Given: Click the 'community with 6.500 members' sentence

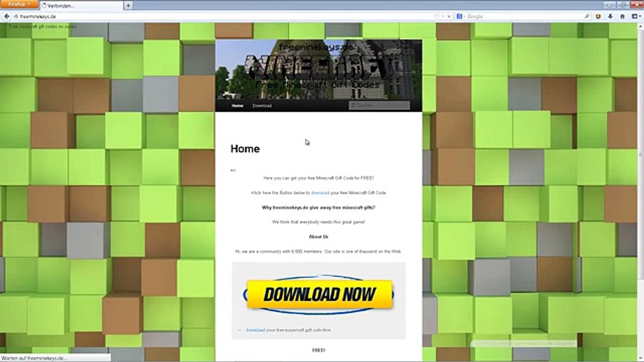Looking at the screenshot, I should click(318, 251).
